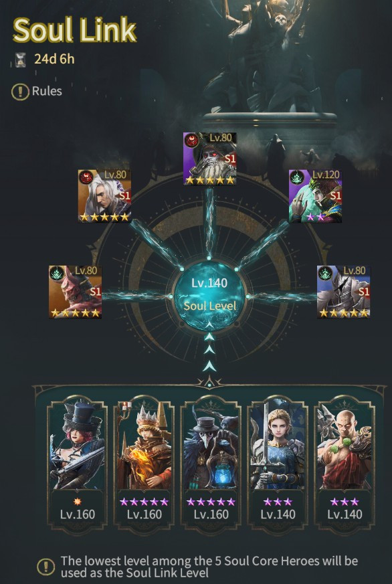Open plague doctor Lv.160 hero card
392x584 pixels.
[x=211, y=461]
